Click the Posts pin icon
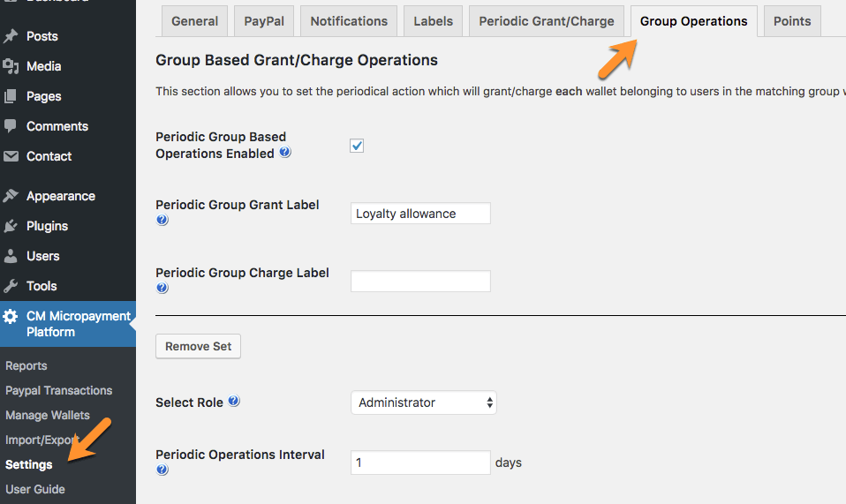The height and width of the screenshot is (504, 846). pos(11,36)
